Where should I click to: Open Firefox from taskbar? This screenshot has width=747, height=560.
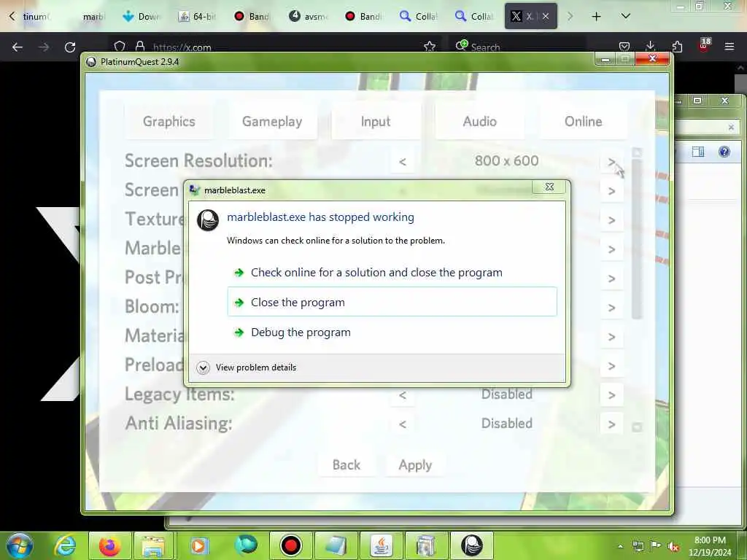pyautogui.click(x=109, y=545)
